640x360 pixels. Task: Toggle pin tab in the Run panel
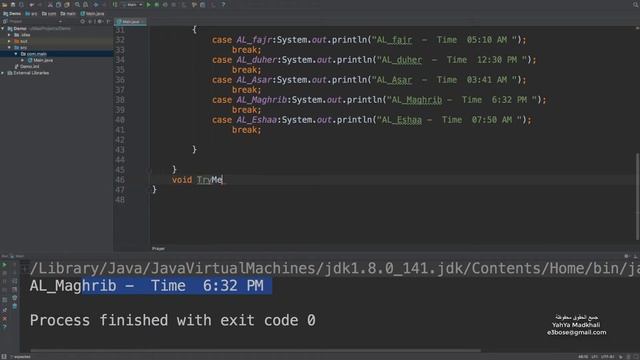point(4,310)
